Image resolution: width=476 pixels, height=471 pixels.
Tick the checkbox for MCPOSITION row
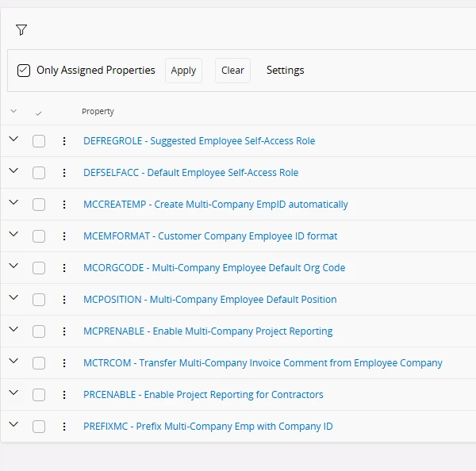click(x=39, y=300)
